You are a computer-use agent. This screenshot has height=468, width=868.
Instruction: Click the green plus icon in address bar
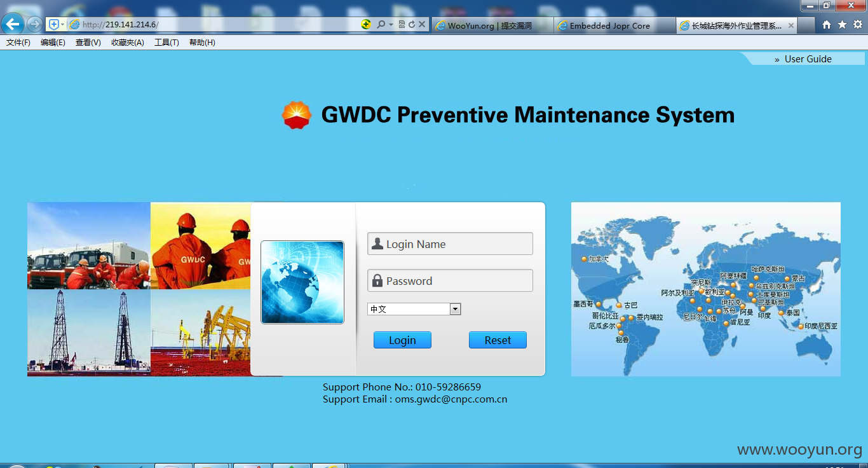click(366, 24)
